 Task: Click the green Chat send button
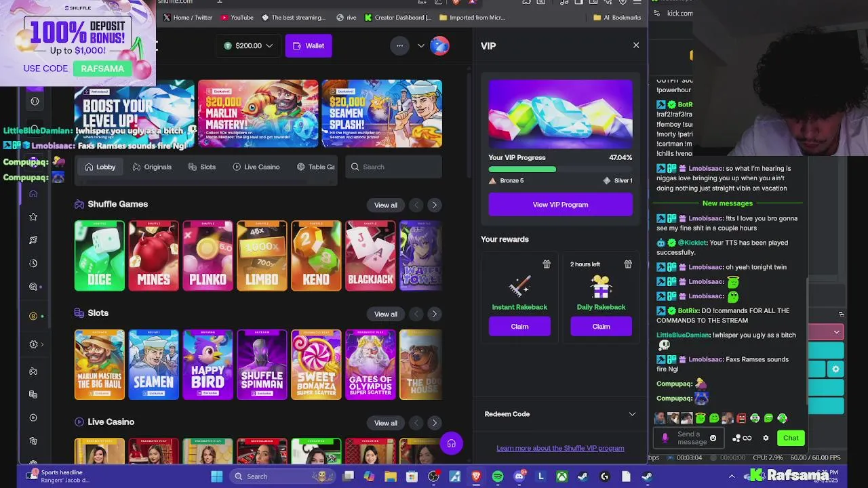point(791,438)
